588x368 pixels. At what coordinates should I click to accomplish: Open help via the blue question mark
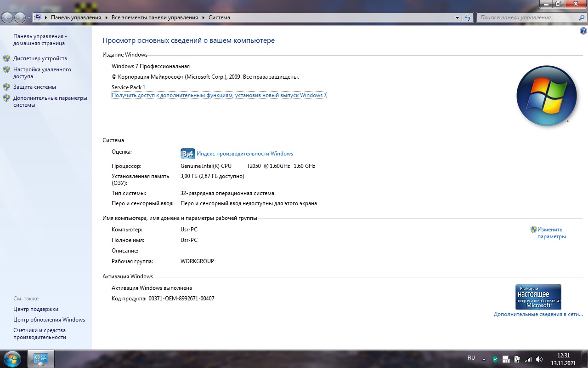pos(583,31)
